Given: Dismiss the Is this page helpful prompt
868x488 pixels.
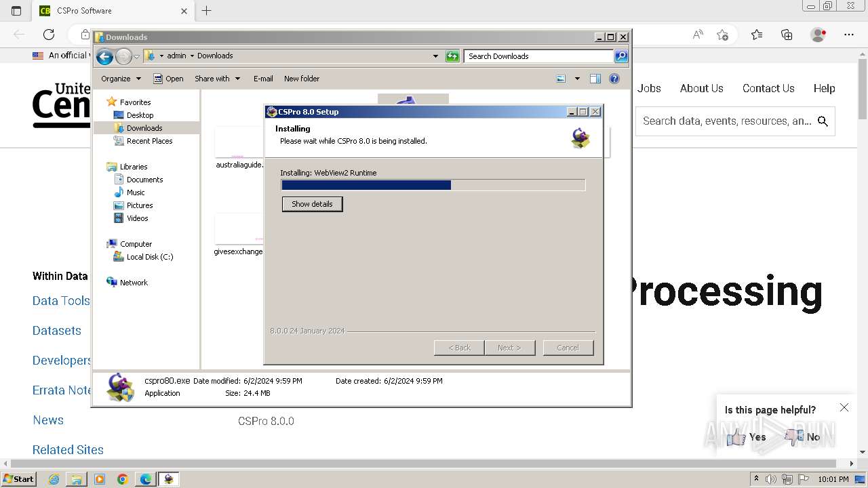Looking at the screenshot, I should (x=844, y=407).
